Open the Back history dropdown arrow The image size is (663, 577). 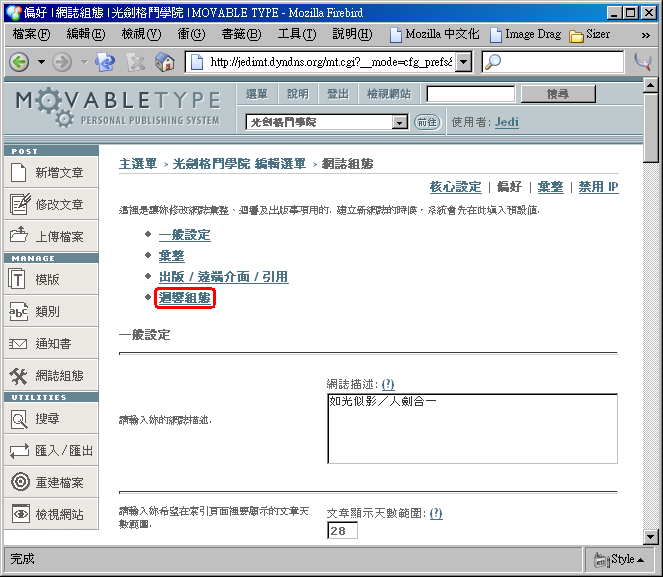point(41,62)
